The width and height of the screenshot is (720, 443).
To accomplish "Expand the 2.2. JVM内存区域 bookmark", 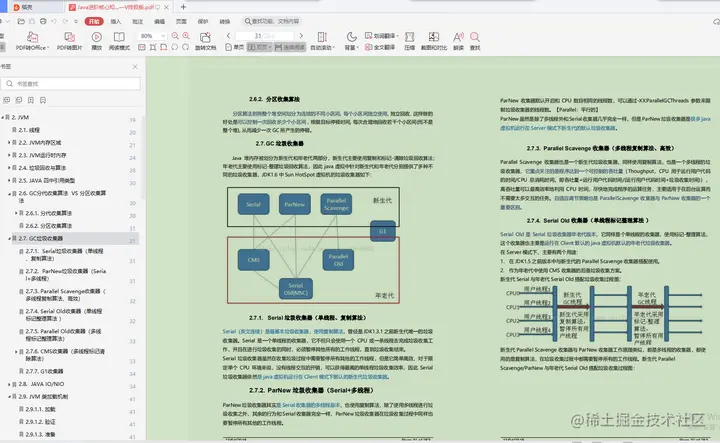I will point(9,143).
